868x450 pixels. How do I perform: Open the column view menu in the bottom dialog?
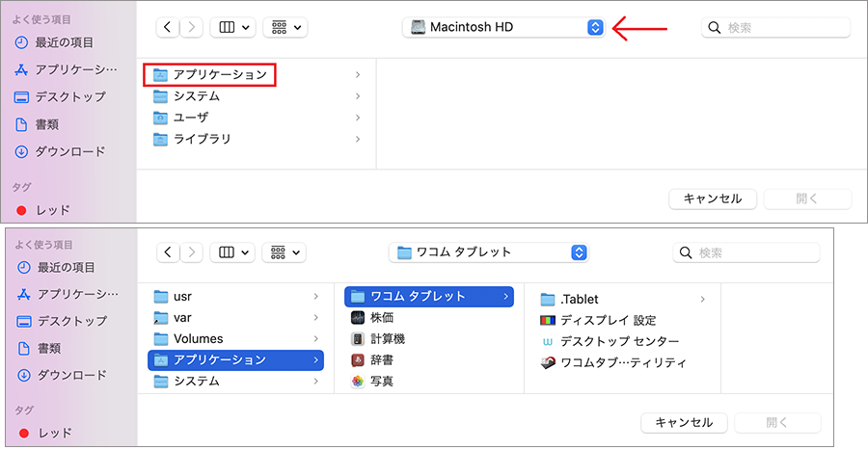tap(232, 252)
